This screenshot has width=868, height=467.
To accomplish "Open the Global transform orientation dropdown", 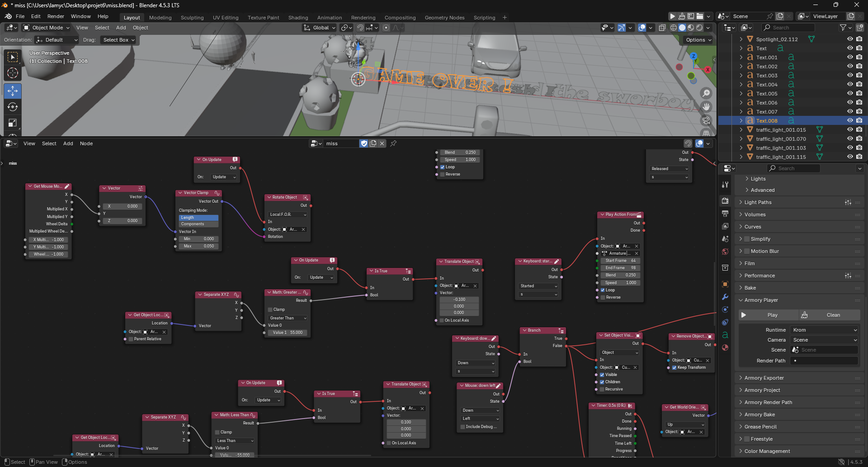I will click(x=319, y=28).
